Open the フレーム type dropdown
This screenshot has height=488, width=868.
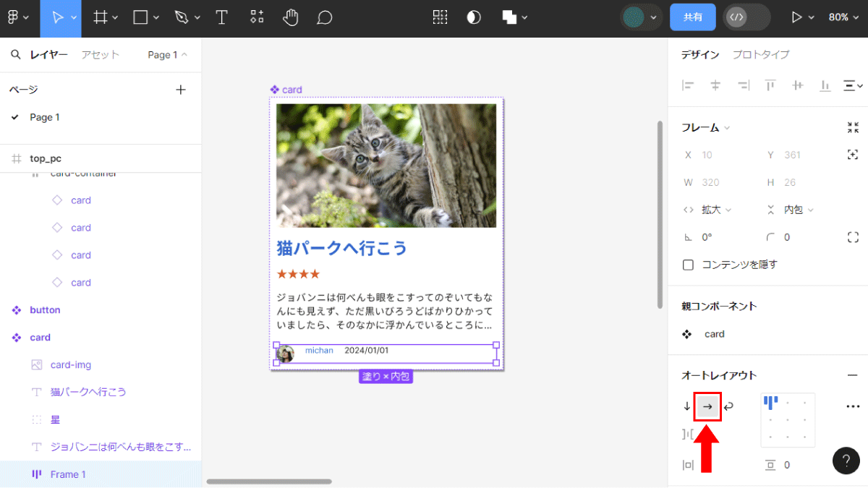706,127
